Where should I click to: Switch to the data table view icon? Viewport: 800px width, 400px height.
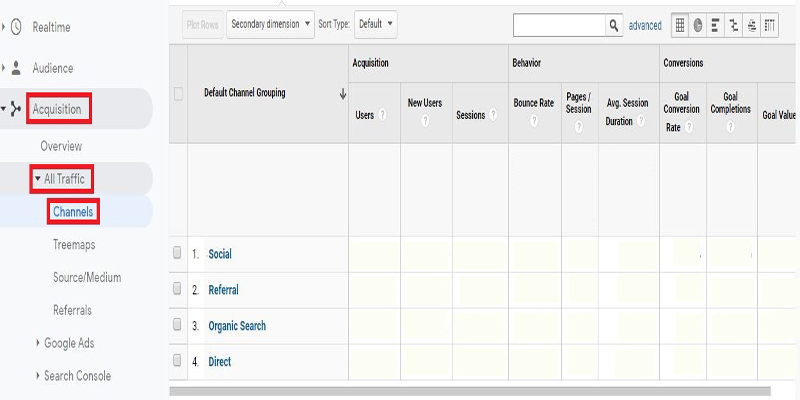pos(681,25)
